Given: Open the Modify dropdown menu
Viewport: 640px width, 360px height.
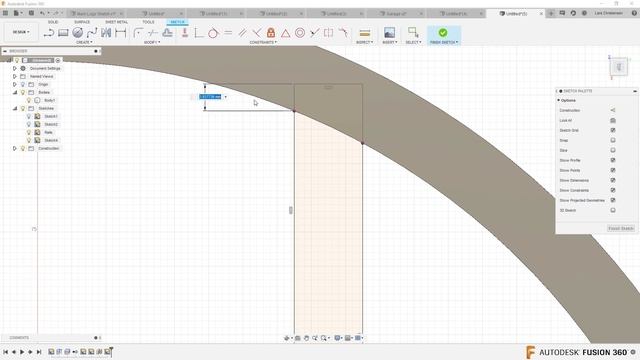Looking at the screenshot, I should click(x=152, y=42).
